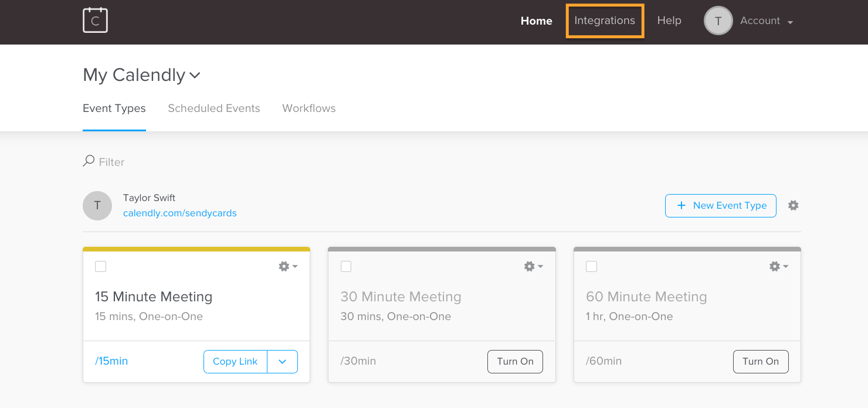This screenshot has width=868, height=408.
Task: Open the Account dropdown menu
Action: pos(767,21)
